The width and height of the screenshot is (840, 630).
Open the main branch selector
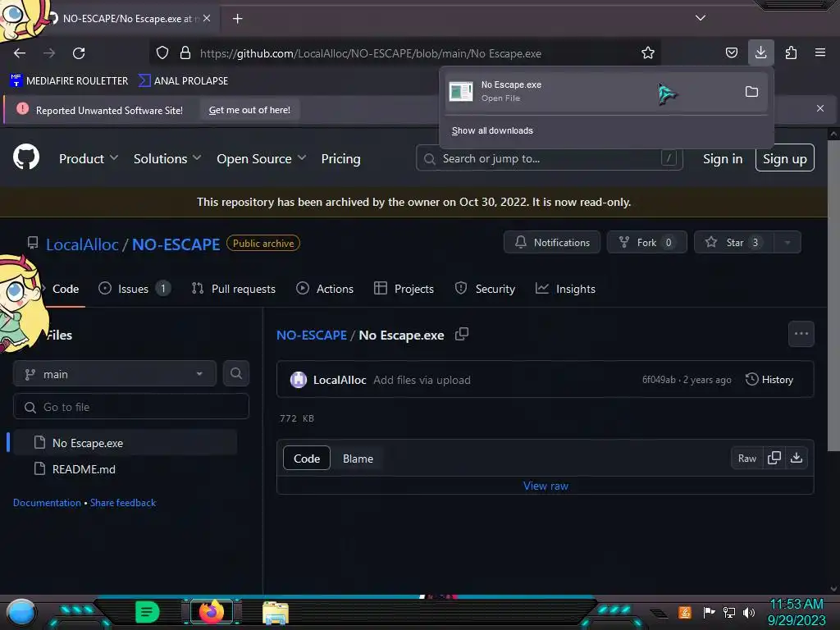pos(115,374)
